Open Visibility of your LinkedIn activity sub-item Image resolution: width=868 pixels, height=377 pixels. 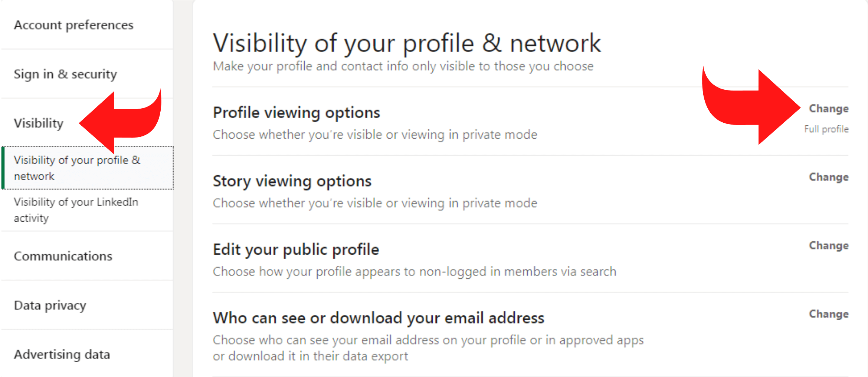(76, 210)
